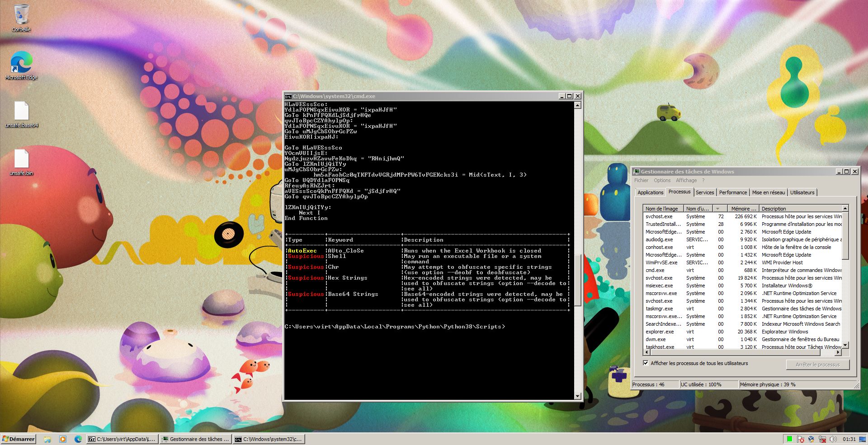Open Windows Explorer from the taskbar
868x445 pixels.
tap(47, 439)
